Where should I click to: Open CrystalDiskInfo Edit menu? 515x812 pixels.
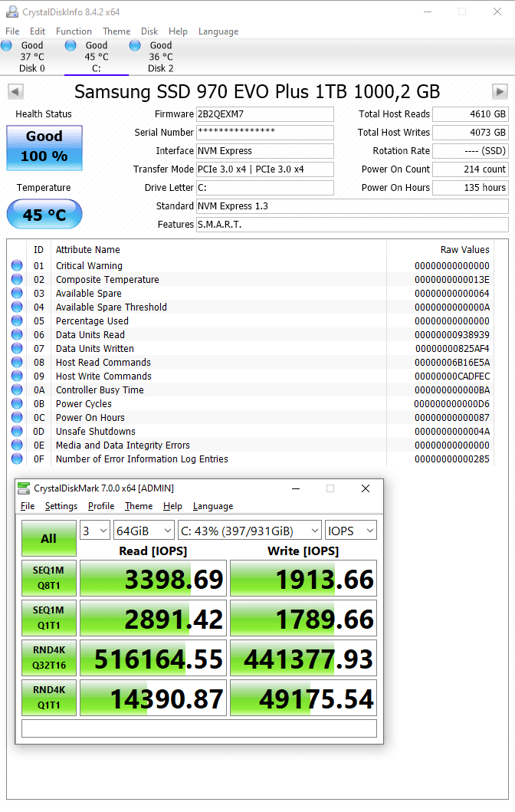38,31
